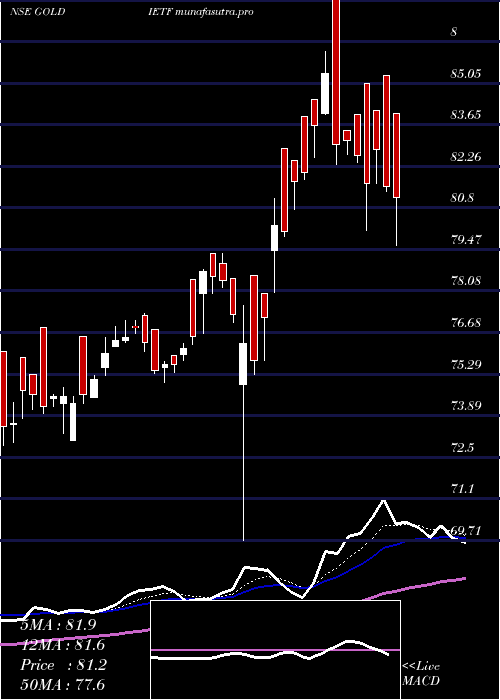Image resolution: width=500 pixels, height=700 pixels.
Task: Click the Price : 81.2 legend text
Action: click(x=63, y=665)
